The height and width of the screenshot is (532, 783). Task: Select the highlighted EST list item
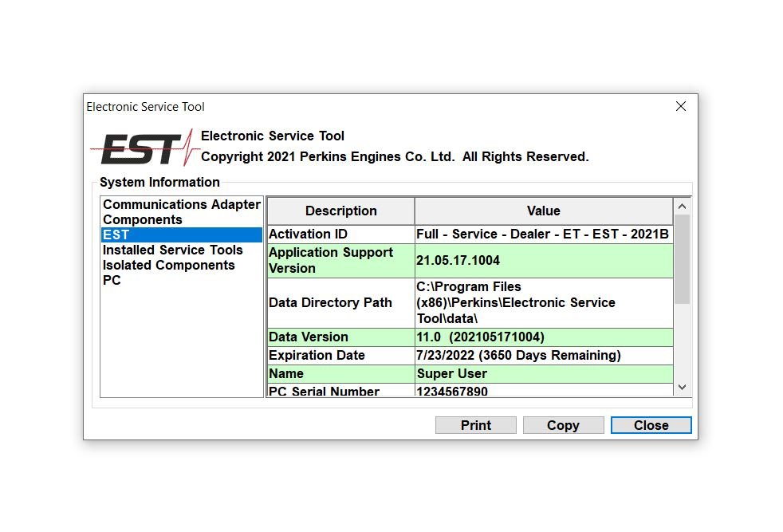[x=182, y=234]
